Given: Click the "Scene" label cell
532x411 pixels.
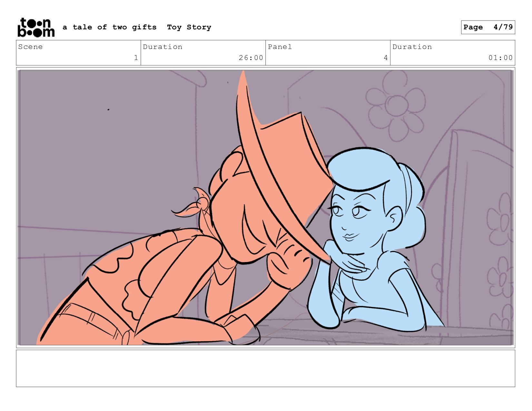Looking at the screenshot, I should point(78,53).
